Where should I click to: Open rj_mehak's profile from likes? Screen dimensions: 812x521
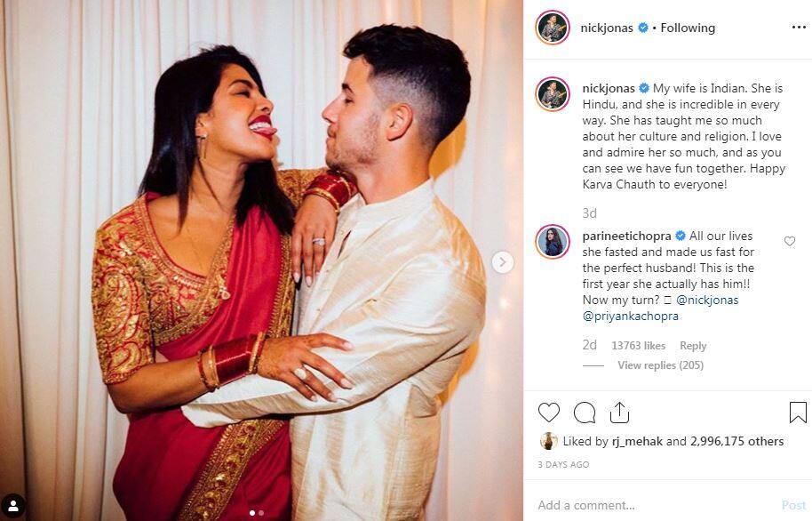coord(637,441)
